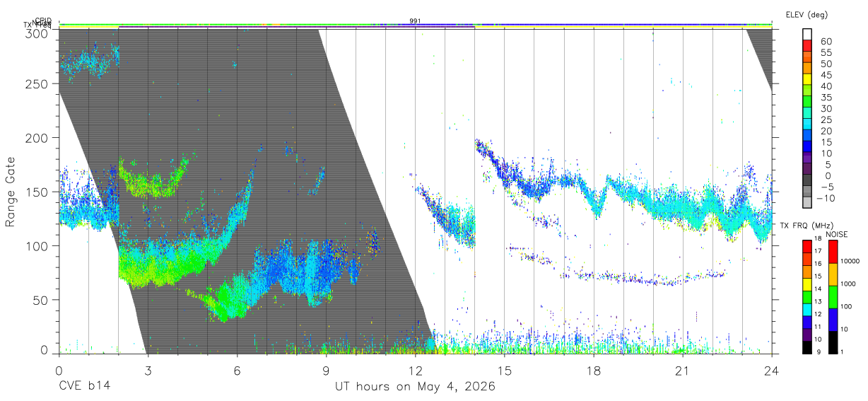Click the '21' hour label on x-axis
This screenshot has width=868, height=401.
pos(683,371)
